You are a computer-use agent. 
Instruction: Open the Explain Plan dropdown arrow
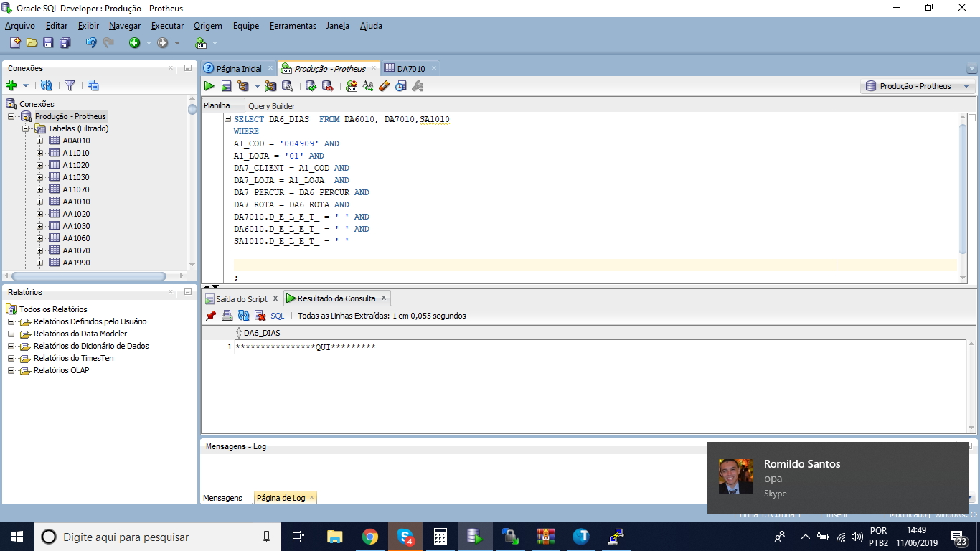click(x=257, y=86)
